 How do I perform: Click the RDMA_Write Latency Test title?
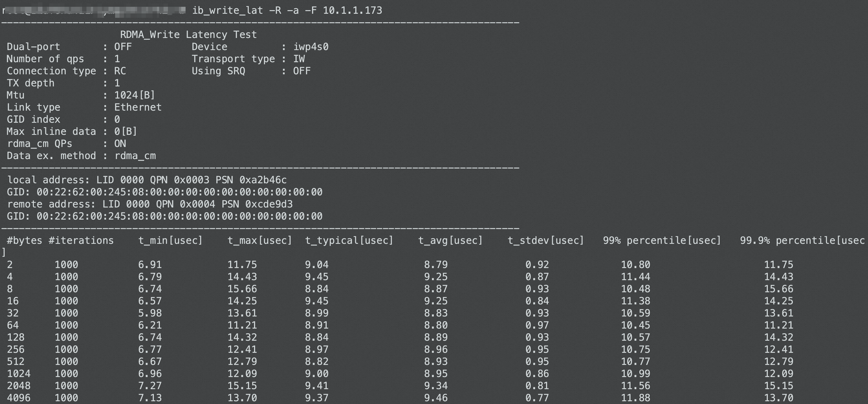(188, 35)
